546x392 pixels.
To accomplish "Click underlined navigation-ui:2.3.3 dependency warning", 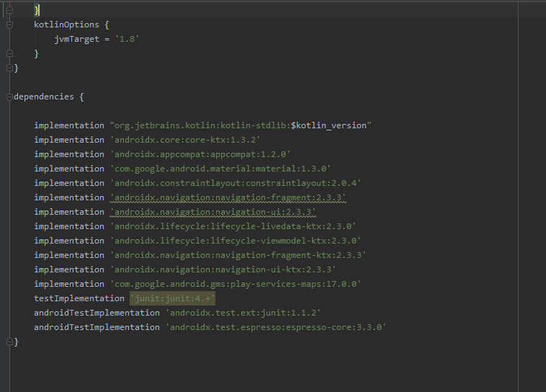I will [212, 212].
